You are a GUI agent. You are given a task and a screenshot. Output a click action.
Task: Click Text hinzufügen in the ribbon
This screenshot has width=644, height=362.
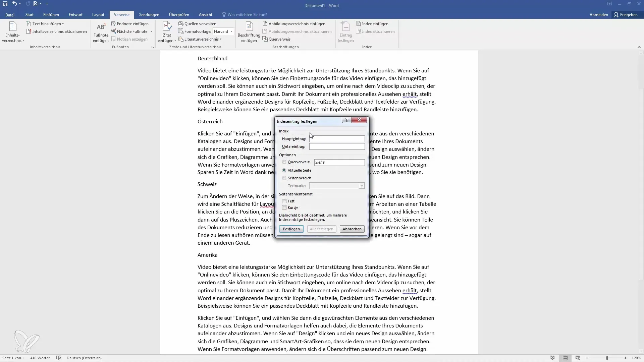pyautogui.click(x=45, y=24)
